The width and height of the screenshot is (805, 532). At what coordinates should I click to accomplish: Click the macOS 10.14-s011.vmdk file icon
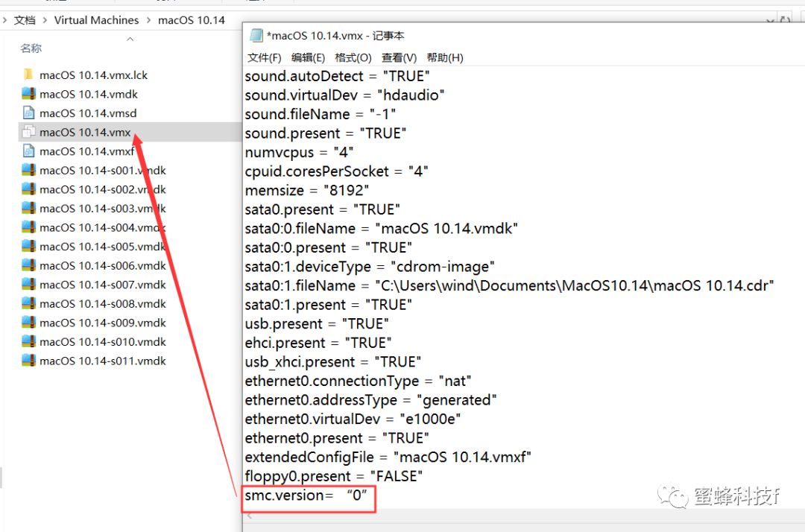tap(28, 360)
